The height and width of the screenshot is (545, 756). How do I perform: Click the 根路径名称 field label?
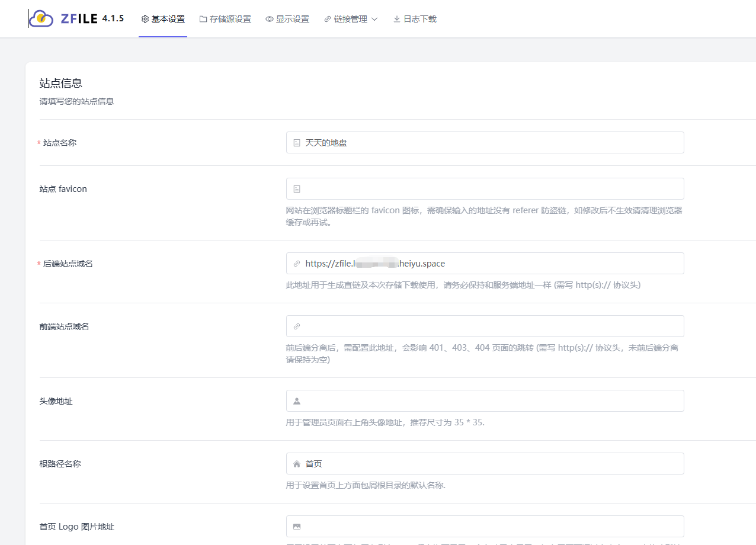(60, 464)
